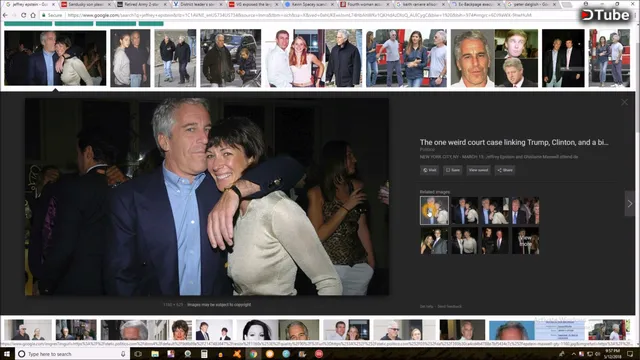Image resolution: width=640 pixels, height=360 pixels.
Task: Show hidden system tray icons arrow
Action: click(x=573, y=354)
